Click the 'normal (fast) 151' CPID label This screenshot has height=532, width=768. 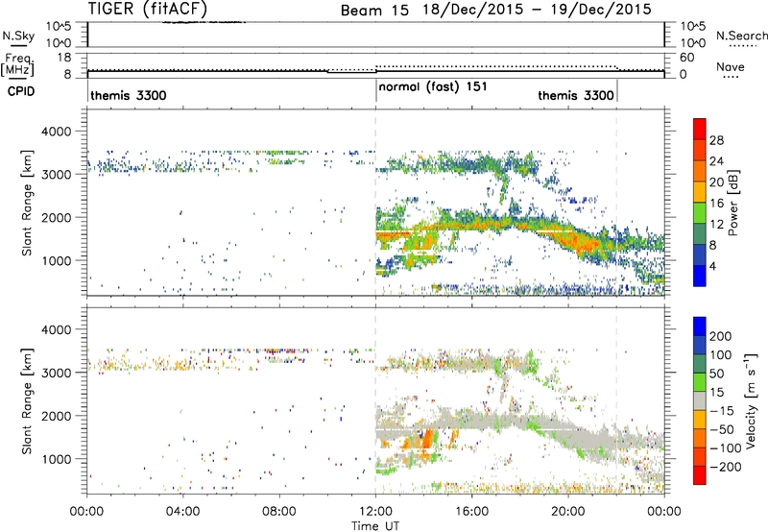433,86
